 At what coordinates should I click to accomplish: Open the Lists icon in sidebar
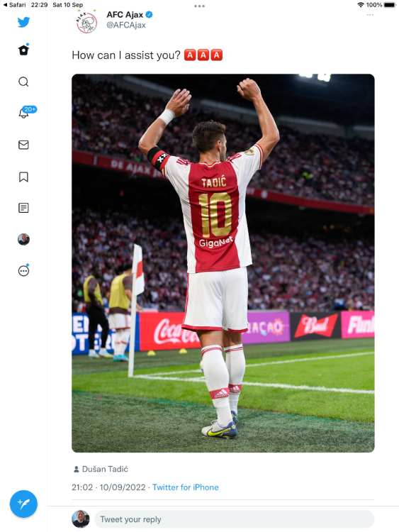23,208
